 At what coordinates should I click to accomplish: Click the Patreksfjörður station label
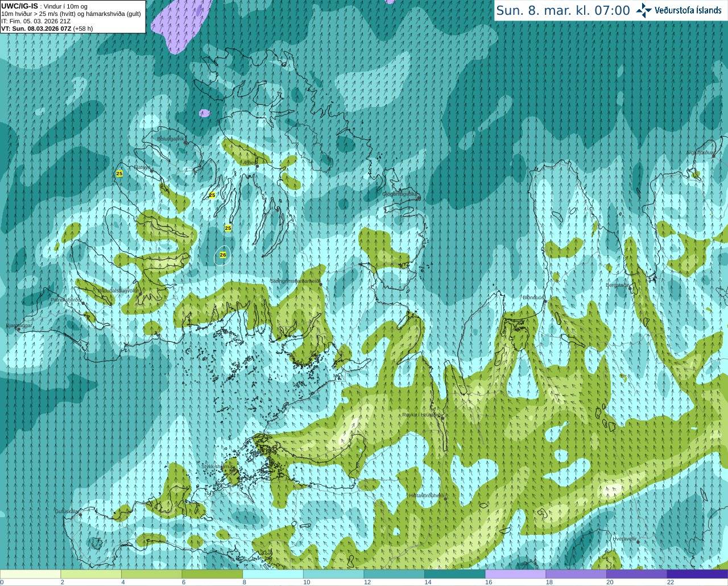(67, 299)
